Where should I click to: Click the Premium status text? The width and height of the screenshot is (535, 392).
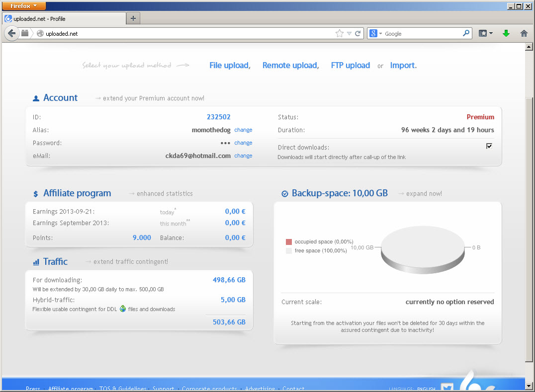click(x=480, y=117)
